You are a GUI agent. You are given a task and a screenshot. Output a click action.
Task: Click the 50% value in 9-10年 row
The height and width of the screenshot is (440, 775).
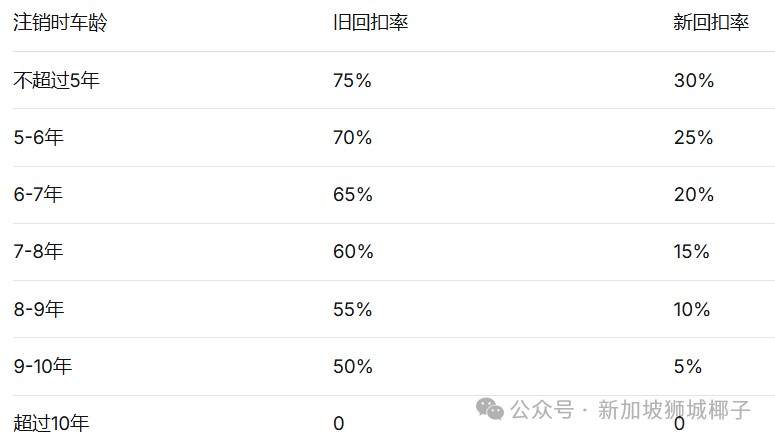click(x=352, y=367)
